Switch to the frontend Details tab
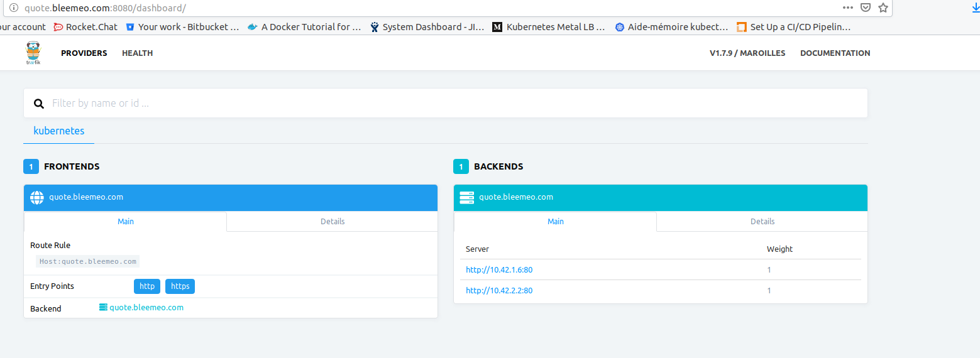The image size is (980, 358). [333, 222]
